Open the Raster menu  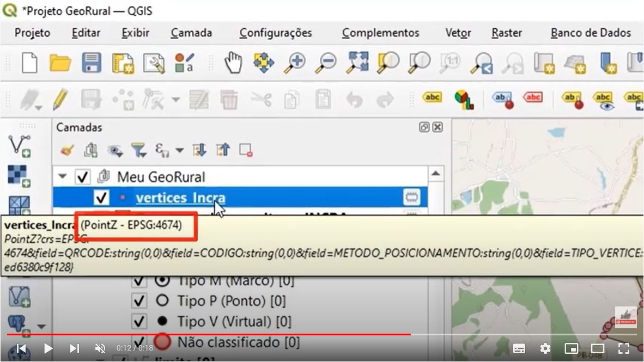tap(506, 33)
